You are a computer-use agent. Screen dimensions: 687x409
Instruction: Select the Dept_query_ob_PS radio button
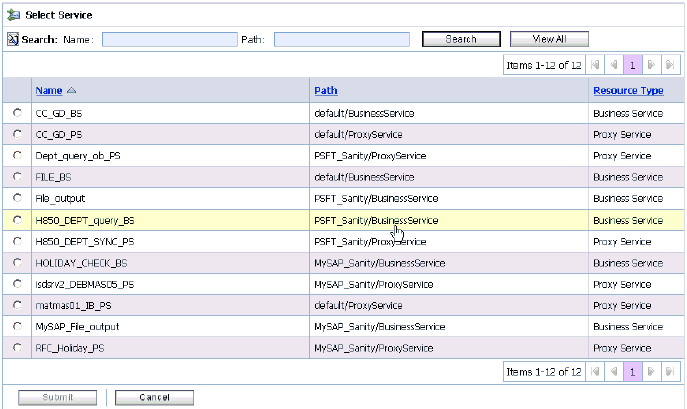click(x=17, y=155)
